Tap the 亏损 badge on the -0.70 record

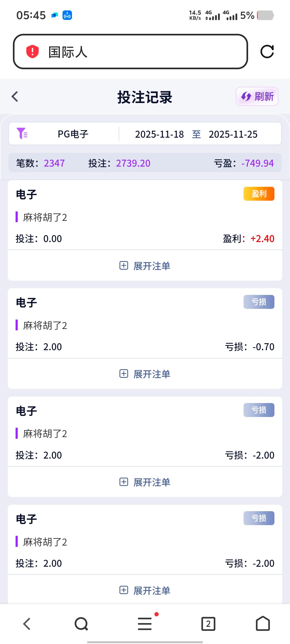[259, 302]
